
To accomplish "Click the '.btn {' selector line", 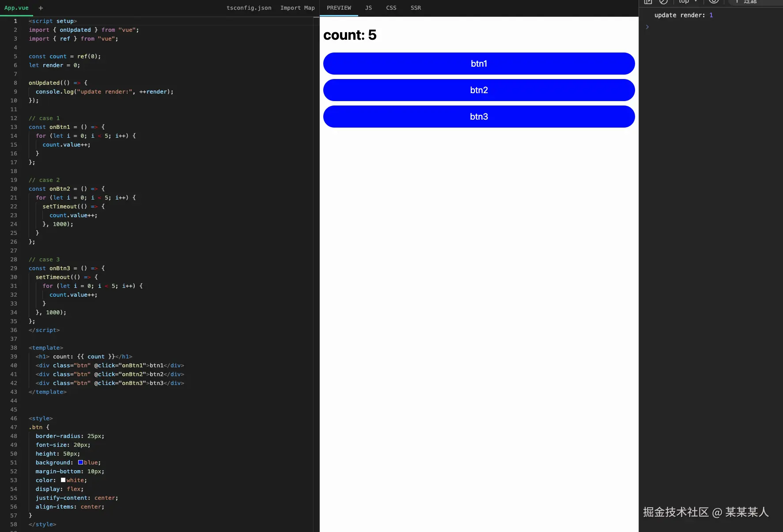I will tap(39, 427).
